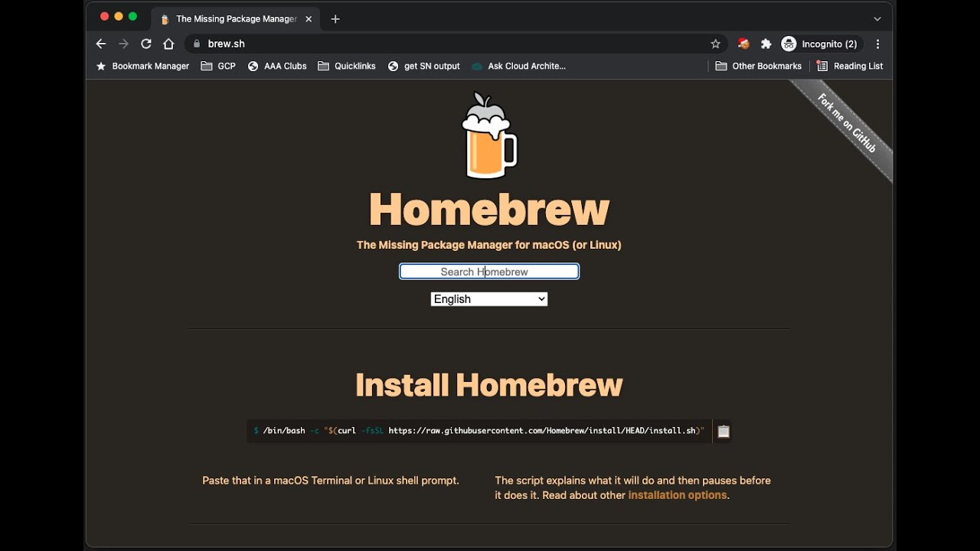The width and height of the screenshot is (980, 551).
Task: Open the browser home page icon
Action: (168, 44)
